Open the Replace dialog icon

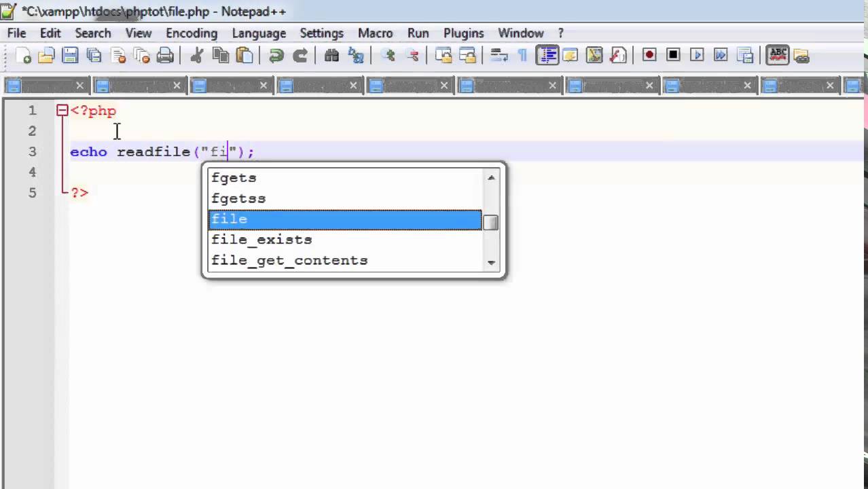pyautogui.click(x=355, y=56)
